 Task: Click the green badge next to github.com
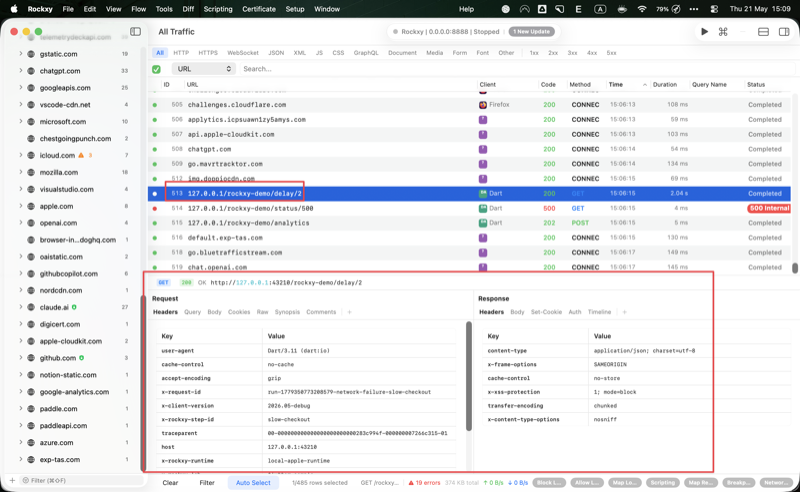[x=82, y=358]
